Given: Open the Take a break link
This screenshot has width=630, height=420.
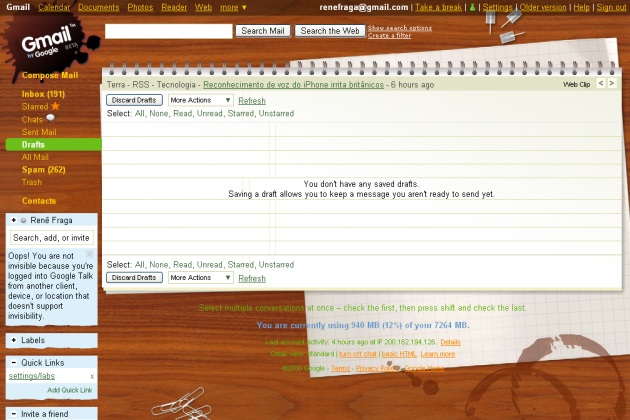Looking at the screenshot, I should pos(438,7).
